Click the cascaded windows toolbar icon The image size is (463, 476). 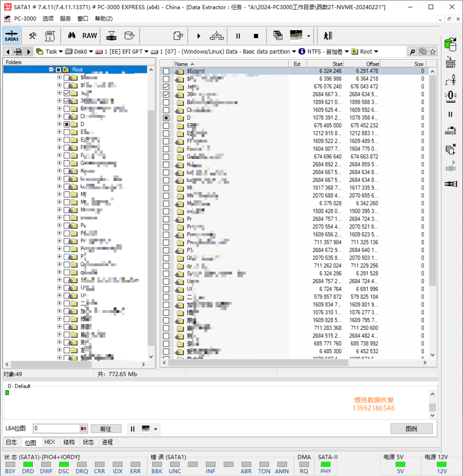278,35
